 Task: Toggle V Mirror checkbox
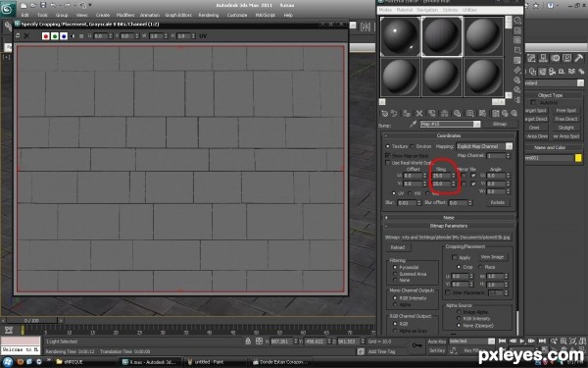click(x=464, y=184)
